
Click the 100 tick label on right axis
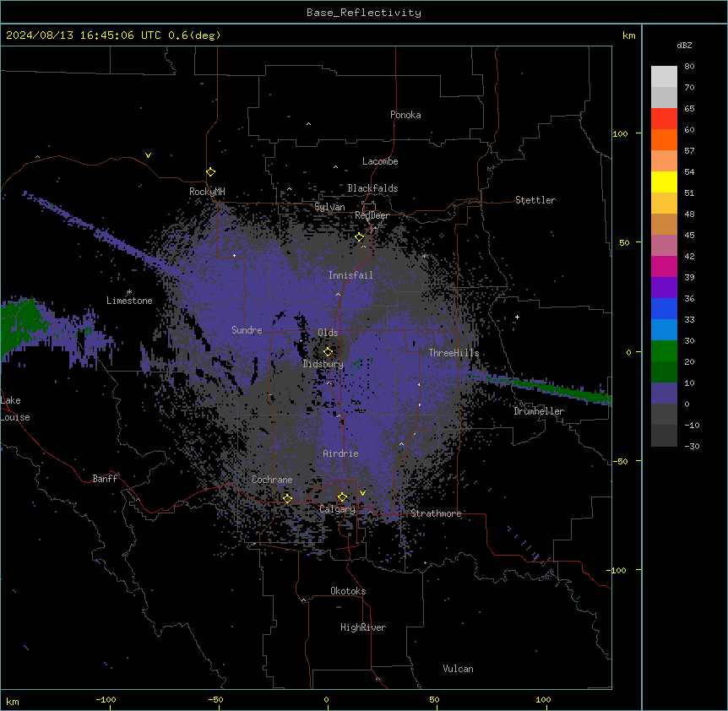click(x=620, y=133)
